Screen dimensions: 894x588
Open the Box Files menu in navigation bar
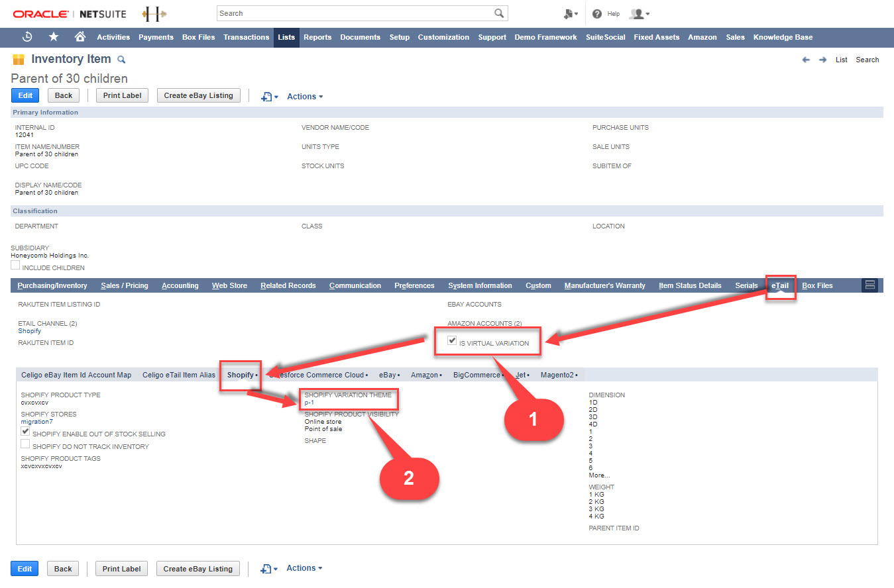[x=199, y=37]
